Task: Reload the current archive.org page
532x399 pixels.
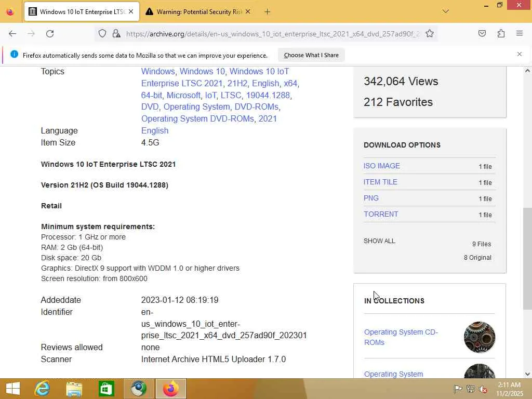Action: (x=50, y=34)
